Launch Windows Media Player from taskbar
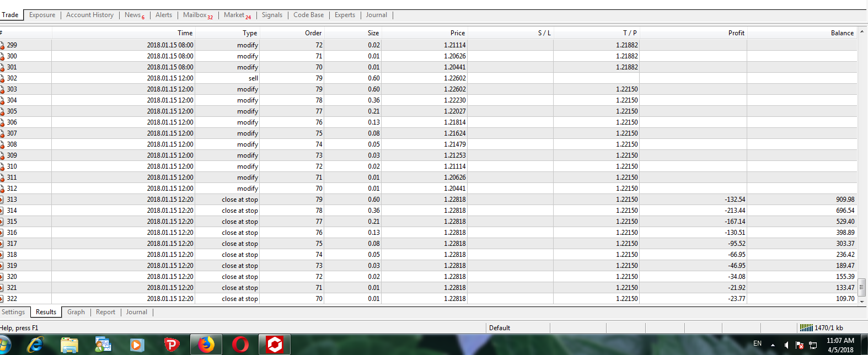This screenshot has height=355, width=868. 136,345
